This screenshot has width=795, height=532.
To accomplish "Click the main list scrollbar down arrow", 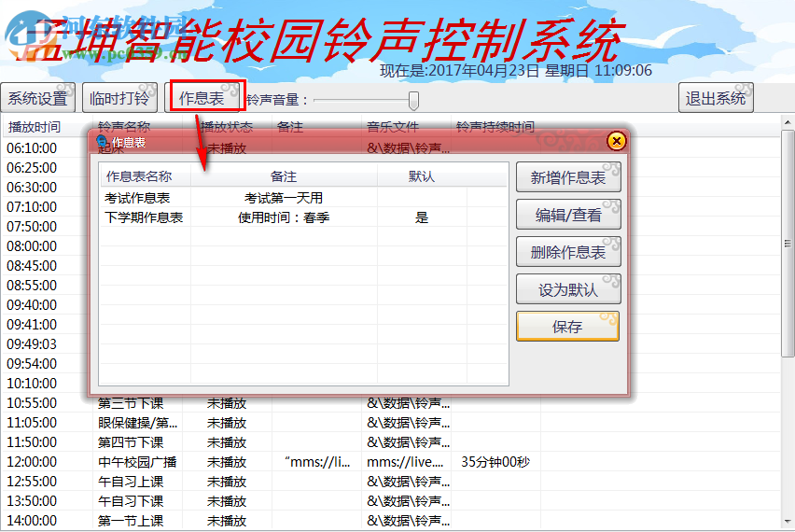I will (788, 522).
